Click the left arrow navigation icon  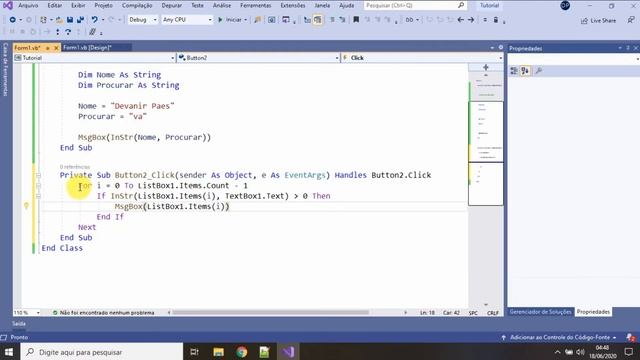pyautogui.click(x=461, y=20)
